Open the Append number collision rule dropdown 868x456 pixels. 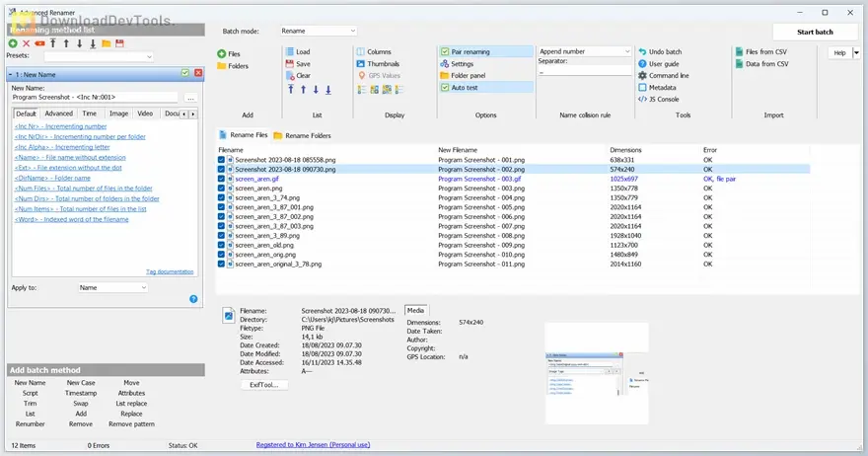pos(585,51)
